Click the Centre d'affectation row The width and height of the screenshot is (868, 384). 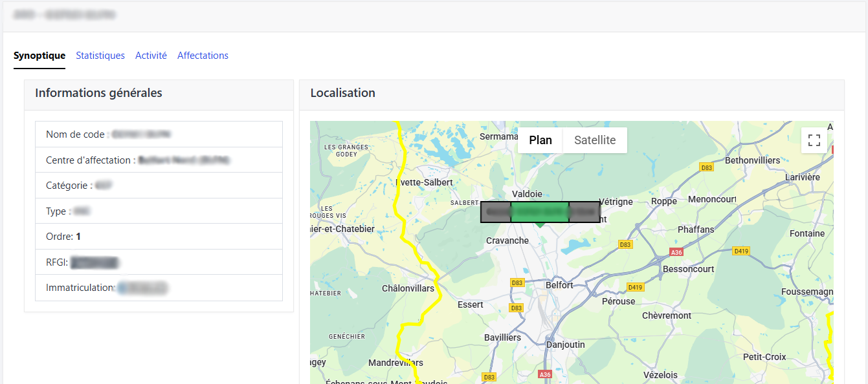[x=159, y=160]
